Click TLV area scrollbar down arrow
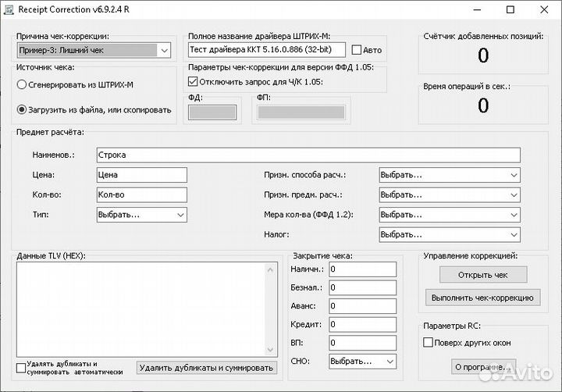Image resolution: width=562 pixels, height=392 pixels. pos(270,350)
